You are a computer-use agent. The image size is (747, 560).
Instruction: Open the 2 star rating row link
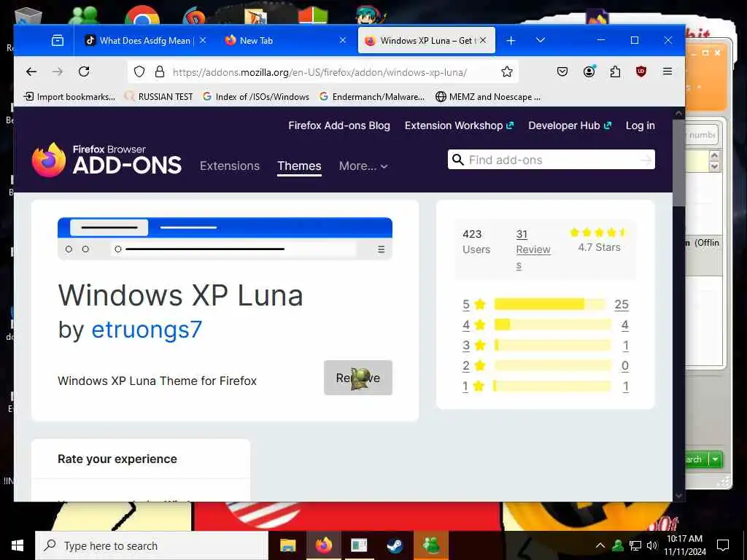point(546,366)
